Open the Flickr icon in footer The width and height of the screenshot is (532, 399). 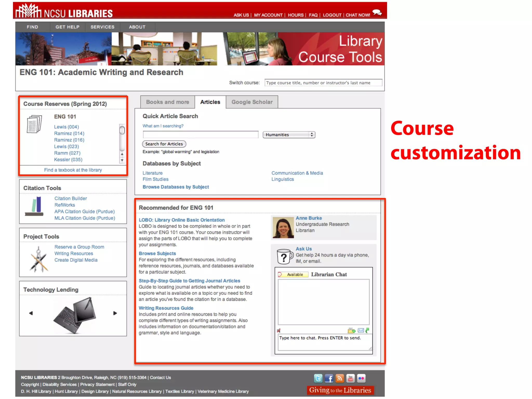click(361, 378)
